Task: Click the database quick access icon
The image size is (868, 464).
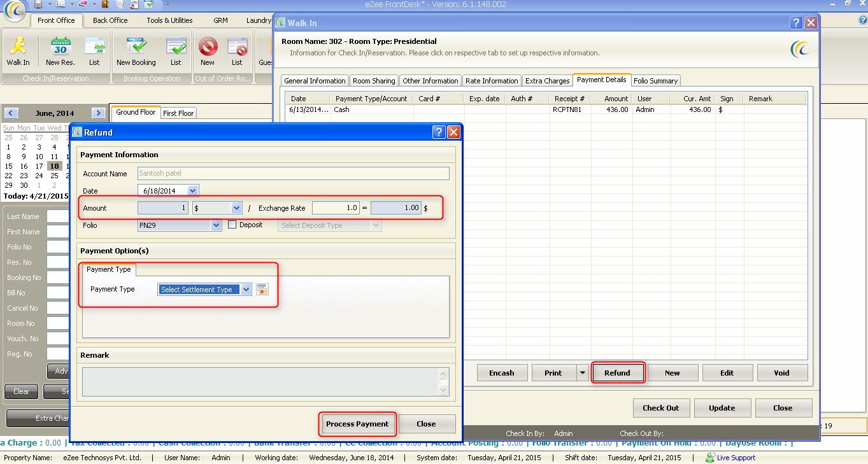Action: 39,4
